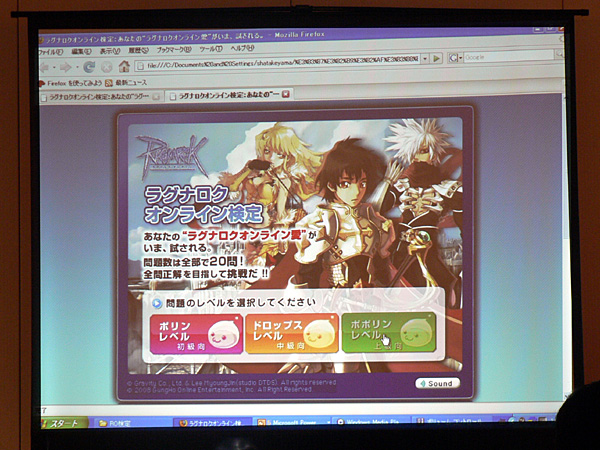Go back with the Back arrow button
The width and height of the screenshot is (600, 450).
click(45, 68)
